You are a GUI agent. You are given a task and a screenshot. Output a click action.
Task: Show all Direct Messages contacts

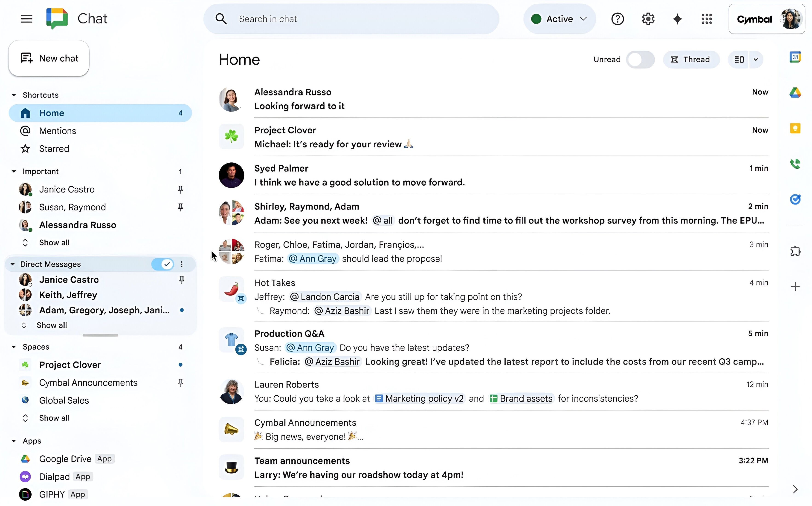(x=51, y=325)
